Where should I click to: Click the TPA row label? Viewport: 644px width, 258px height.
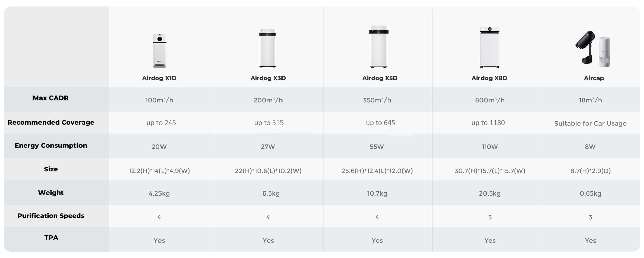(51, 238)
